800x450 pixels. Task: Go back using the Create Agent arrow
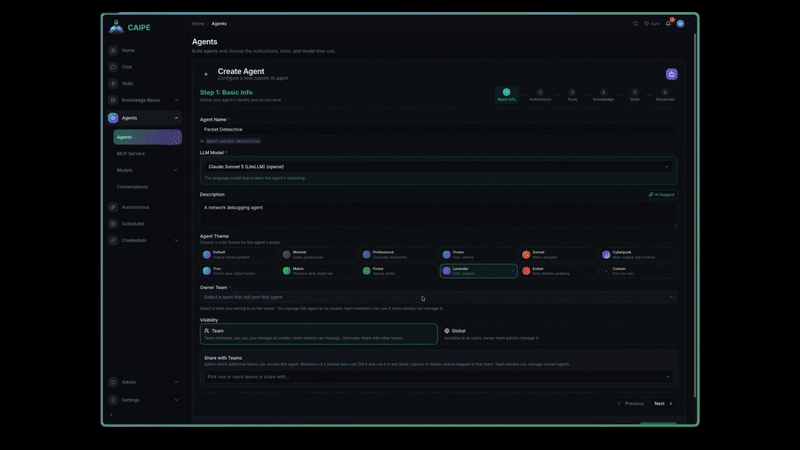pyautogui.click(x=206, y=74)
